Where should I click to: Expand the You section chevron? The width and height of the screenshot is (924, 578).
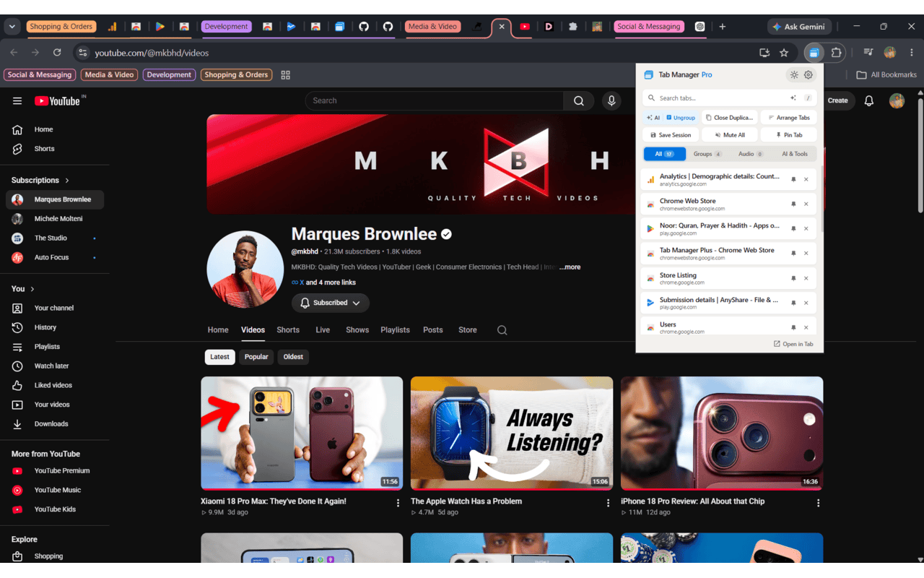[x=32, y=289]
